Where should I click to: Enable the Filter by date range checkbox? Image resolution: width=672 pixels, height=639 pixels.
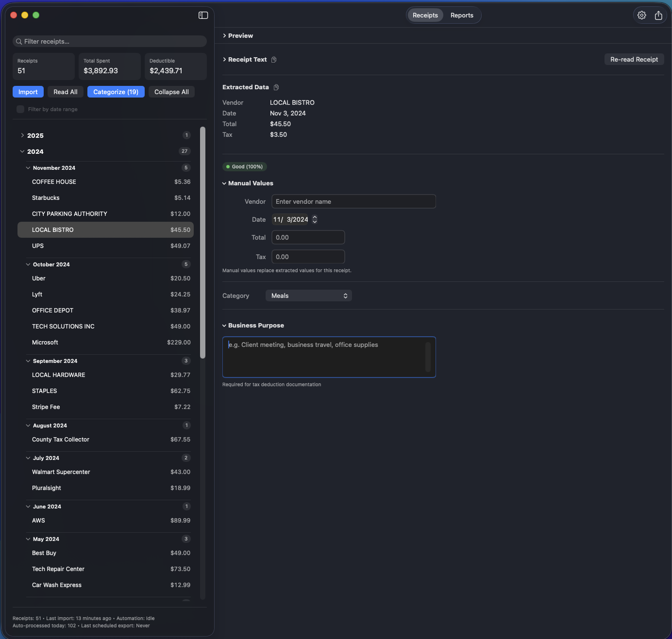20,109
